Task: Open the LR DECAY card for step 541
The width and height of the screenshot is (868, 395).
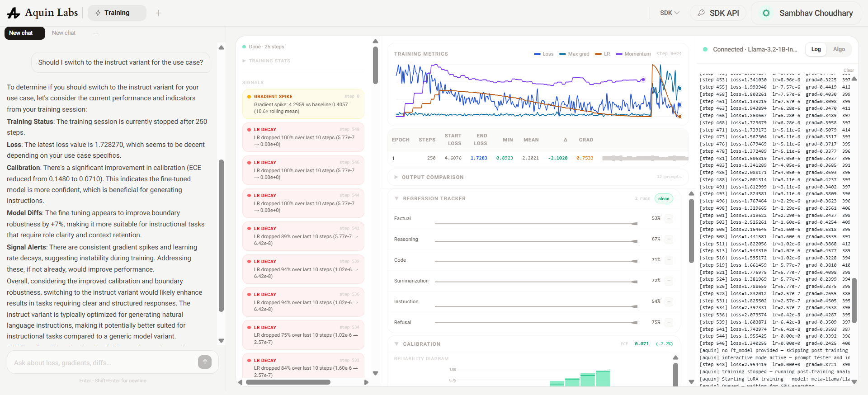Action: [303, 236]
